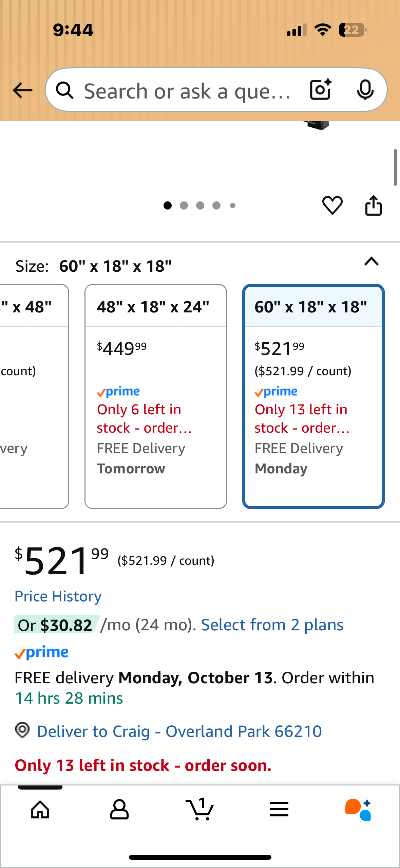The image size is (400, 868).
Task: Tap the location pin icon
Action: pyautogui.click(x=22, y=730)
